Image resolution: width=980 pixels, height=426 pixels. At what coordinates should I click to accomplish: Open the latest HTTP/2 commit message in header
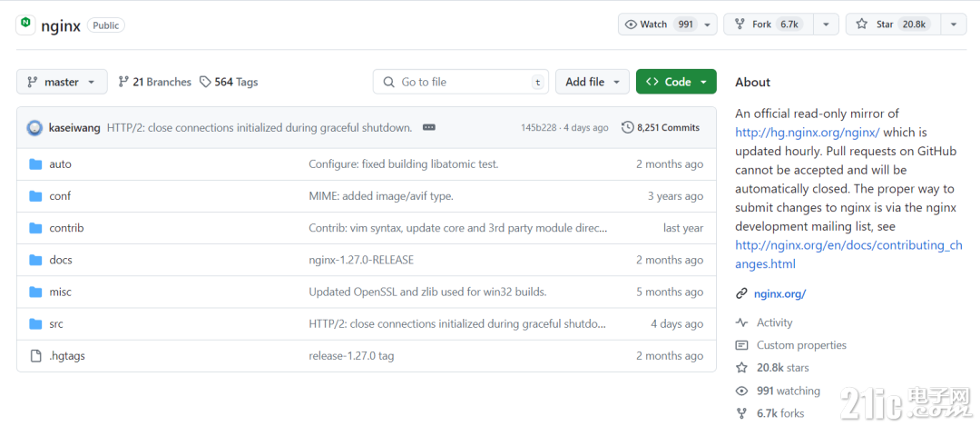tap(260, 128)
